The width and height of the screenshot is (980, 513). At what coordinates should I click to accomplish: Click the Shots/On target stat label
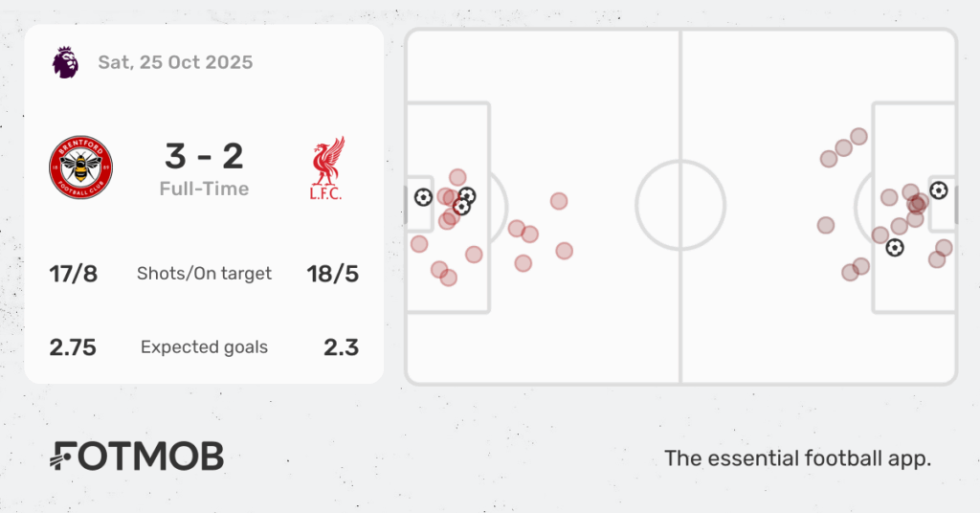coord(204,274)
